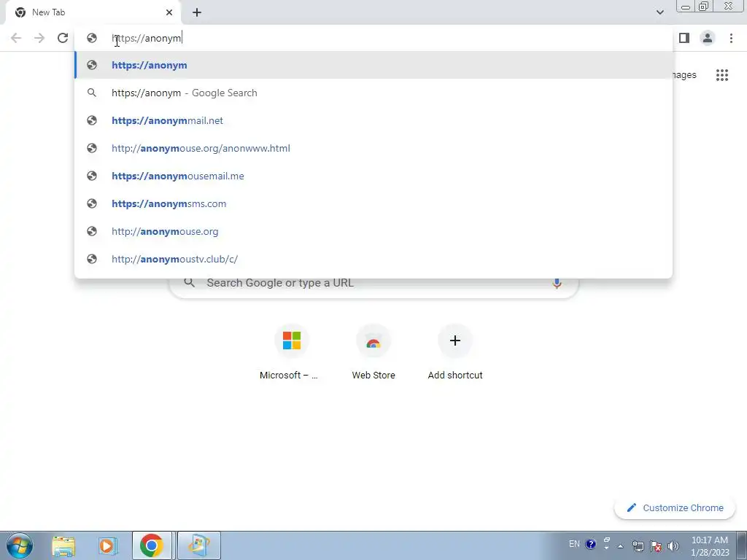Show hidden tray icons arrow

click(x=620, y=545)
